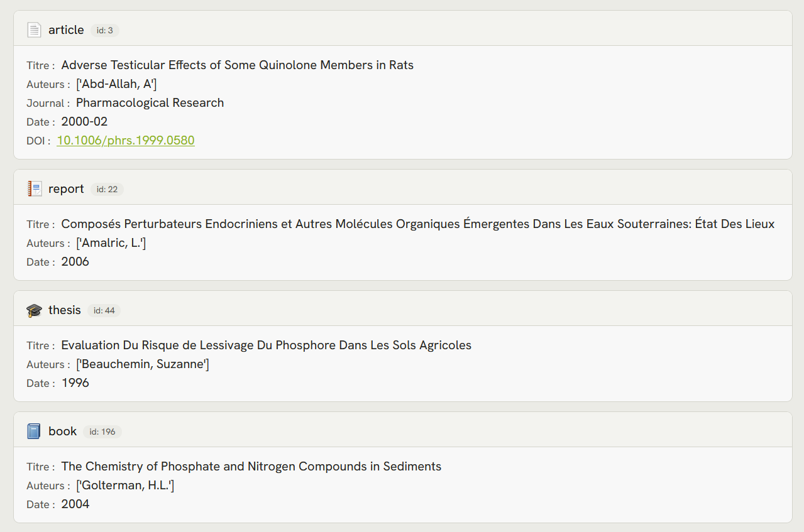Click the blue book icon
Screen dimensions: 804x532
click(34, 432)
